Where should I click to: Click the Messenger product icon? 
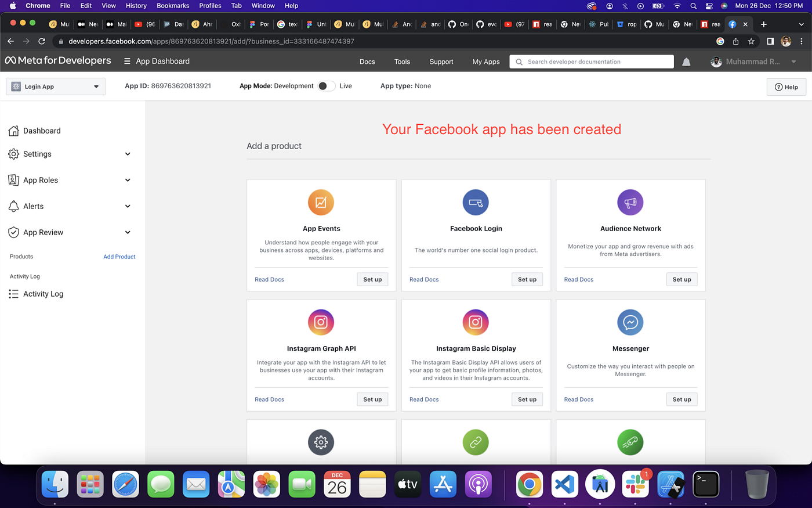click(x=630, y=322)
